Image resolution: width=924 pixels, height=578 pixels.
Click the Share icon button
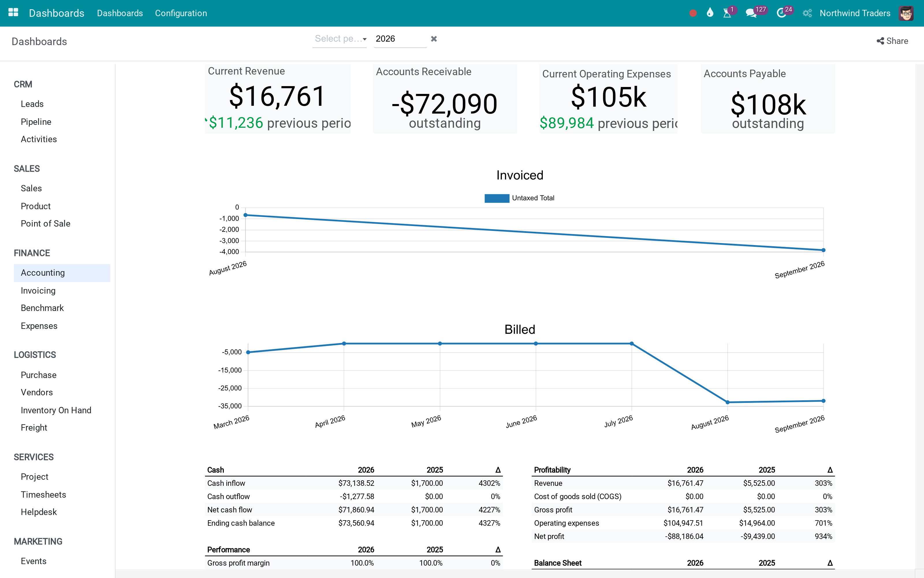(x=892, y=41)
